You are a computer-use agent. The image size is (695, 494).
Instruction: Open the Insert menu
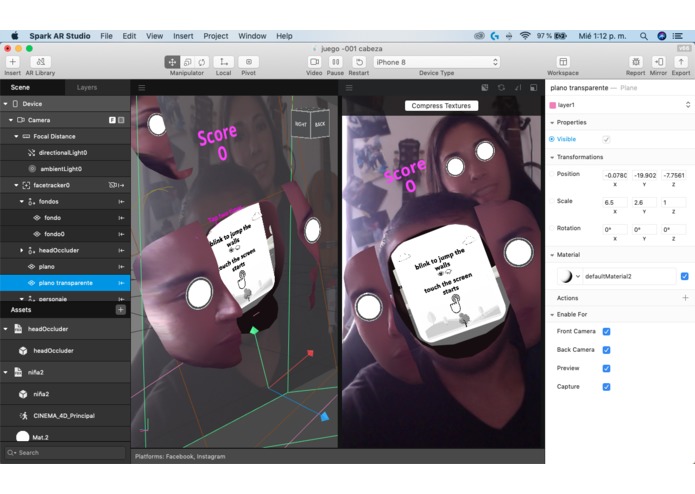click(183, 36)
